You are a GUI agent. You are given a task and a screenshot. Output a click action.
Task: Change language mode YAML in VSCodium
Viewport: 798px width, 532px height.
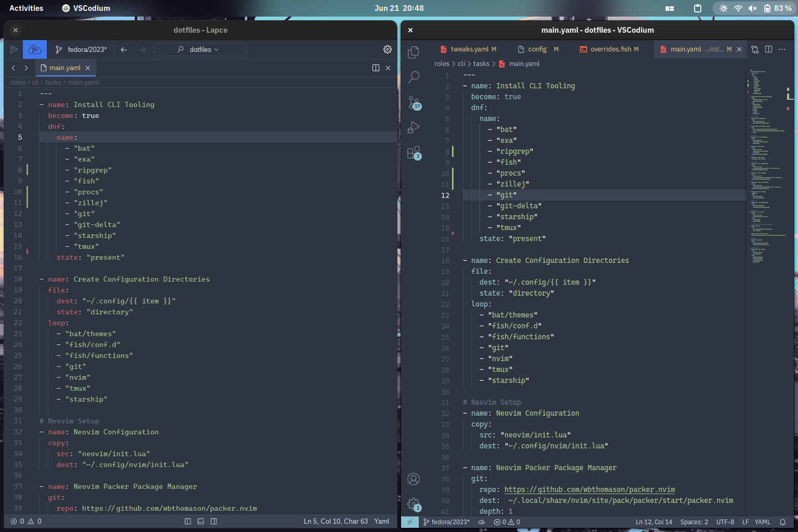point(762,522)
